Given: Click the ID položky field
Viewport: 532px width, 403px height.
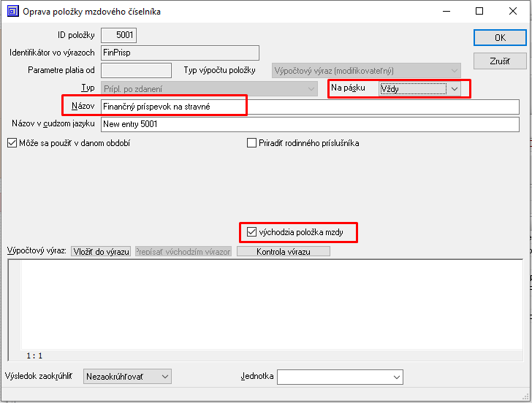Looking at the screenshot, I should point(118,35).
